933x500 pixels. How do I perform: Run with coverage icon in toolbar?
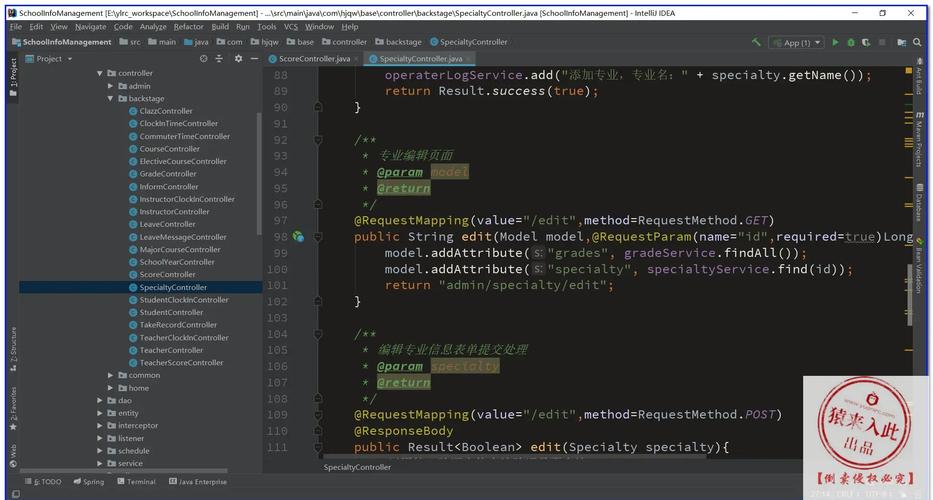[866, 42]
